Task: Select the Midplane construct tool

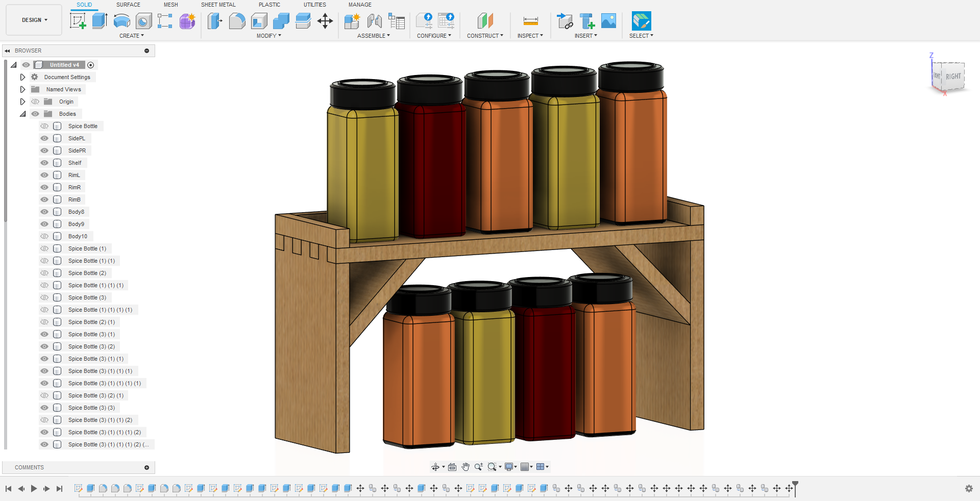Action: pos(485,21)
